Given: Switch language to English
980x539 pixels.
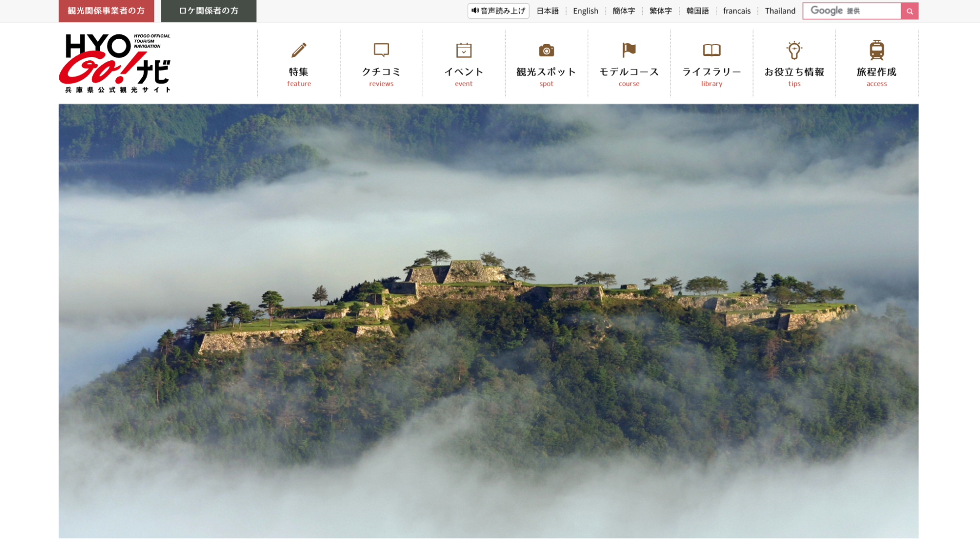Looking at the screenshot, I should tap(585, 11).
